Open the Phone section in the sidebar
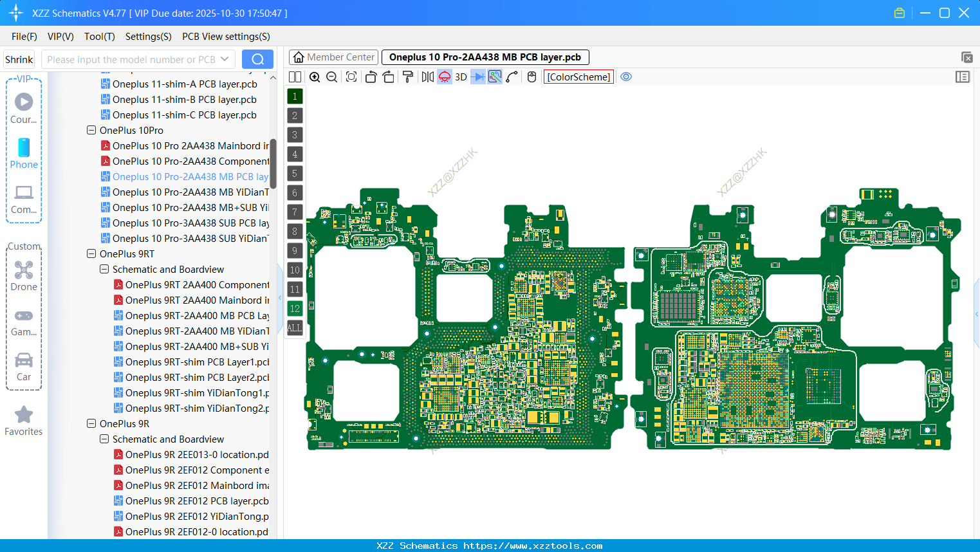The height and width of the screenshot is (552, 980). pos(23,152)
